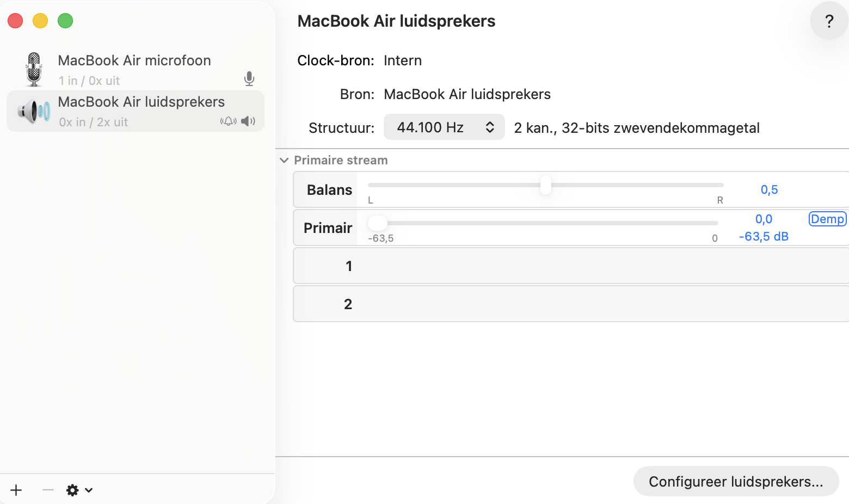Open the 44.100 Hz sample rate dropdown
Viewport: 849px width, 504px height.
(x=444, y=127)
